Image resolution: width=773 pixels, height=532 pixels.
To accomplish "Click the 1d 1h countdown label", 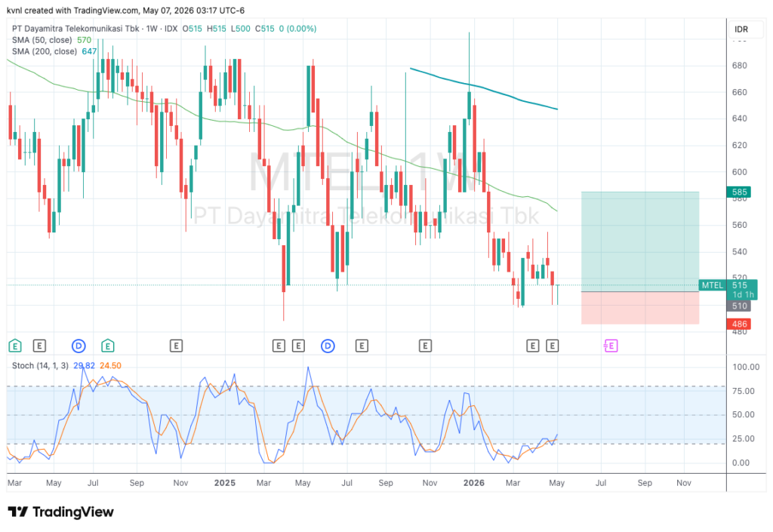I will coord(743,294).
